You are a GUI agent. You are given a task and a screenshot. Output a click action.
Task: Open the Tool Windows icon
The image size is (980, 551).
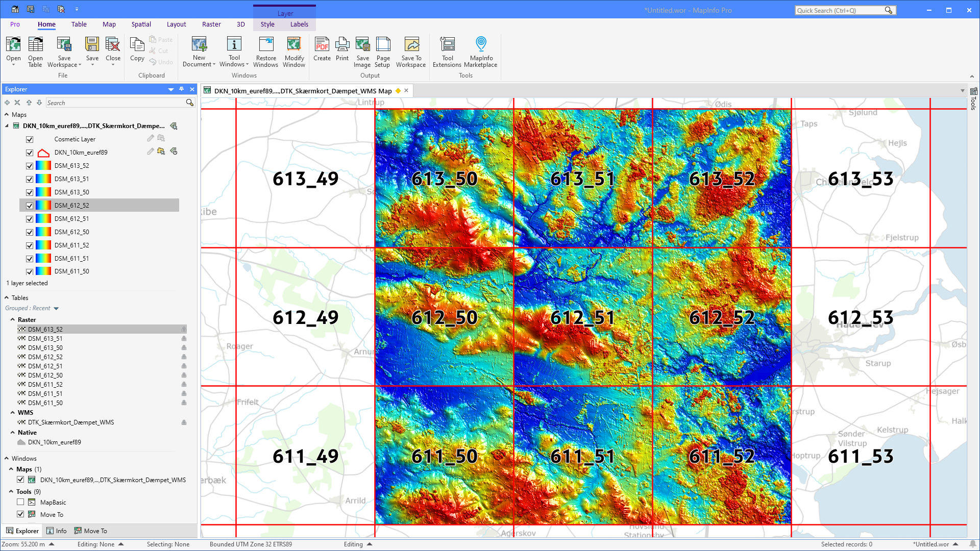click(234, 44)
